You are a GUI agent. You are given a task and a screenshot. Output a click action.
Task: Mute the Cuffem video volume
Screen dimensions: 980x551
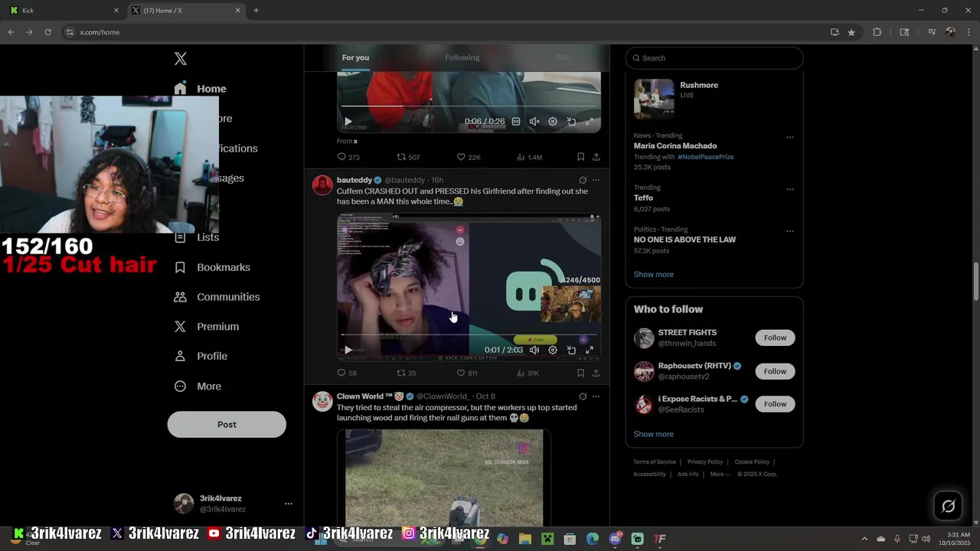(534, 350)
